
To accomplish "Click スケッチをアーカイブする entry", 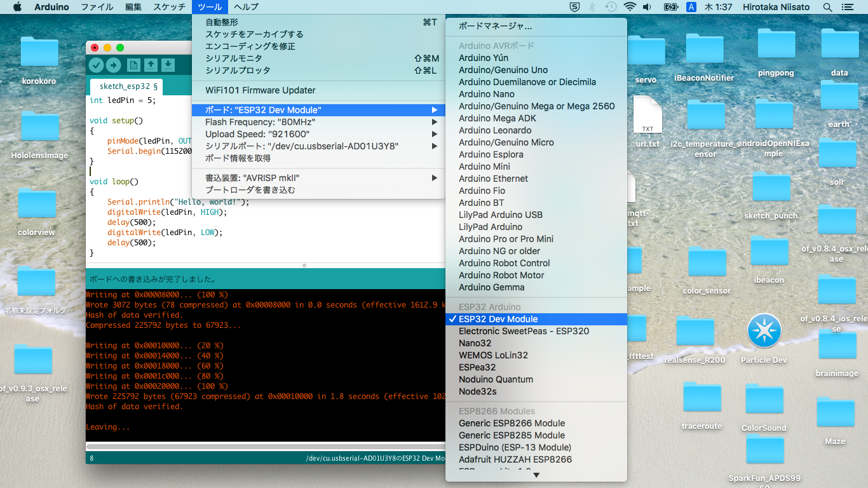I will 318,34.
